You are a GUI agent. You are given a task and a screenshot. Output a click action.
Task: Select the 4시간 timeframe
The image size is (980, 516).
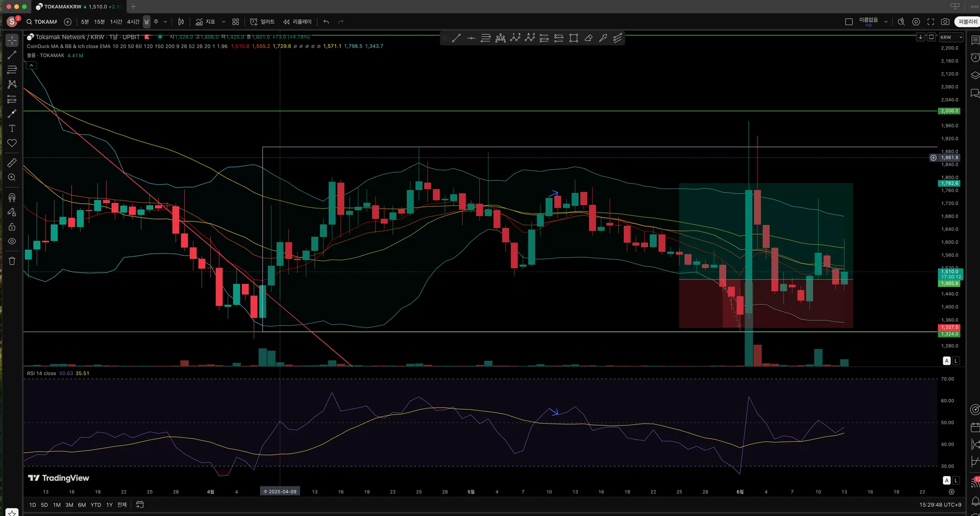click(x=133, y=21)
